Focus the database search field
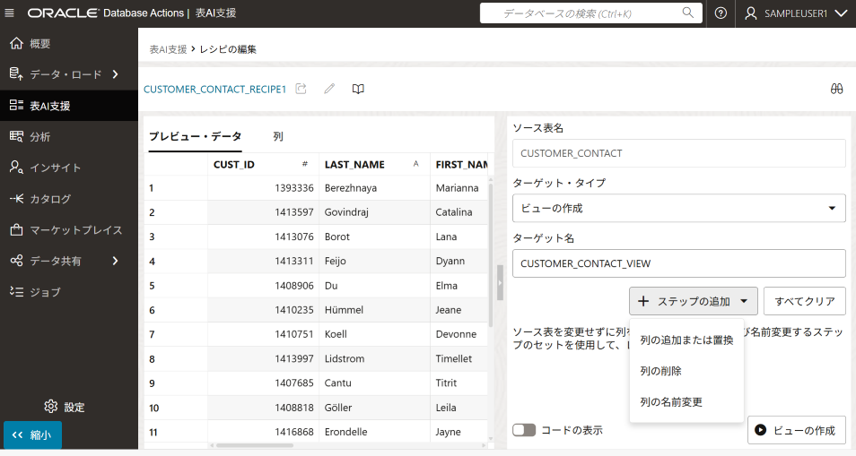The height and width of the screenshot is (456, 856). pyautogui.click(x=591, y=13)
